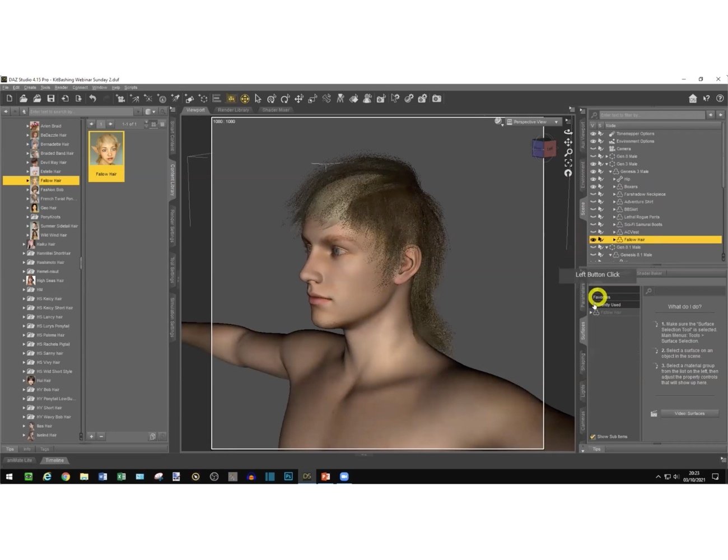Open the Info tab below content library
This screenshot has width=728, height=560.
point(27,449)
